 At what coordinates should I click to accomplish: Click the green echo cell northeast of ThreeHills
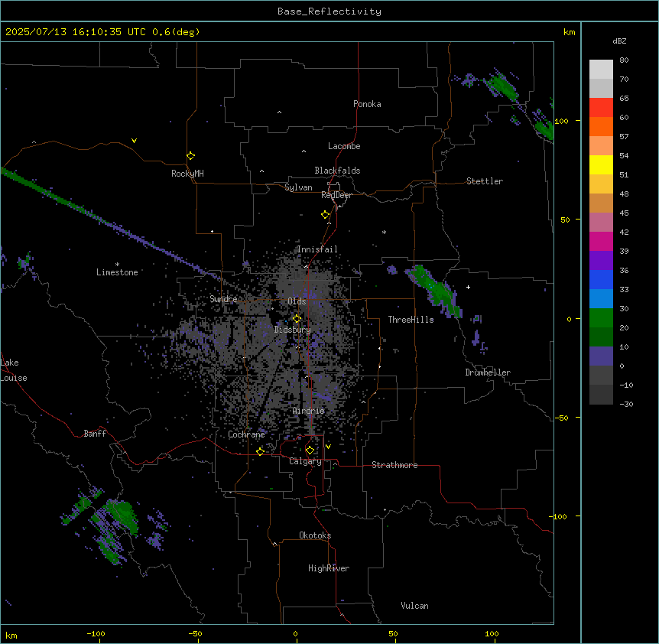coord(436,291)
